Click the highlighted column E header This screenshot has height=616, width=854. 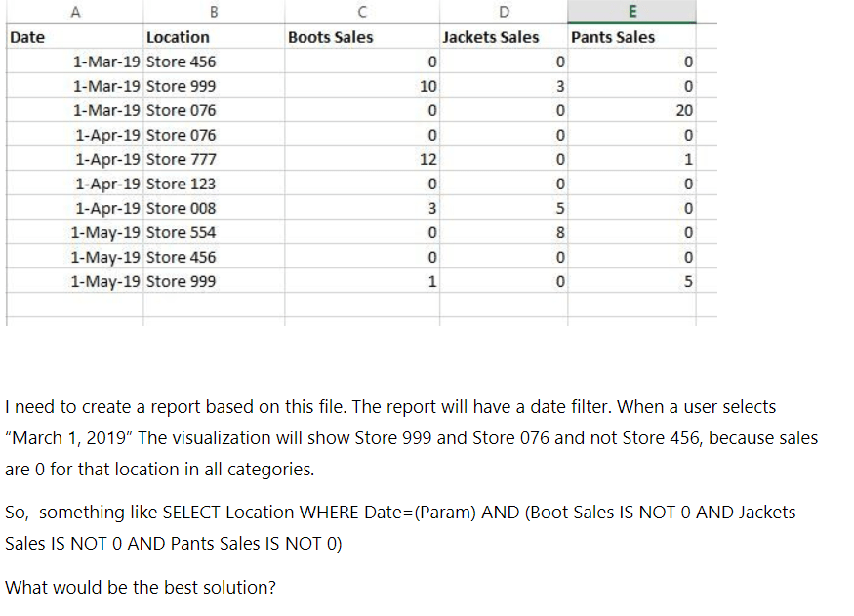632,12
